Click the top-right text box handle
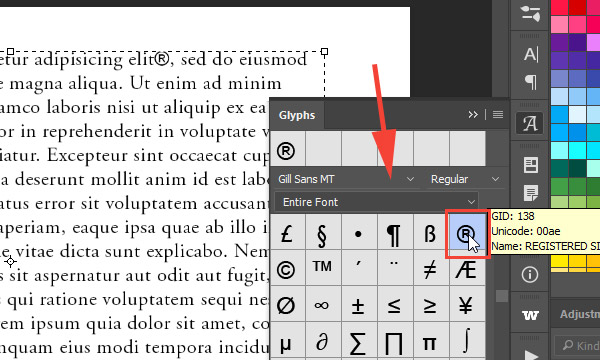This screenshot has width=600, height=360. click(x=324, y=51)
